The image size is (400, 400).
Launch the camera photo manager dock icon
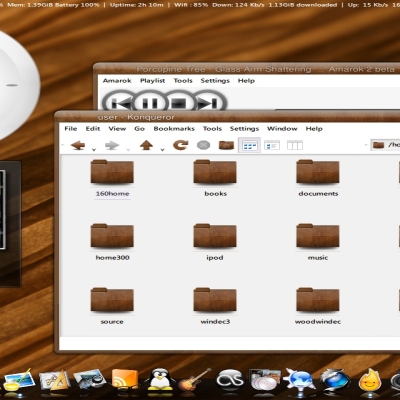pyautogui.click(x=90, y=381)
